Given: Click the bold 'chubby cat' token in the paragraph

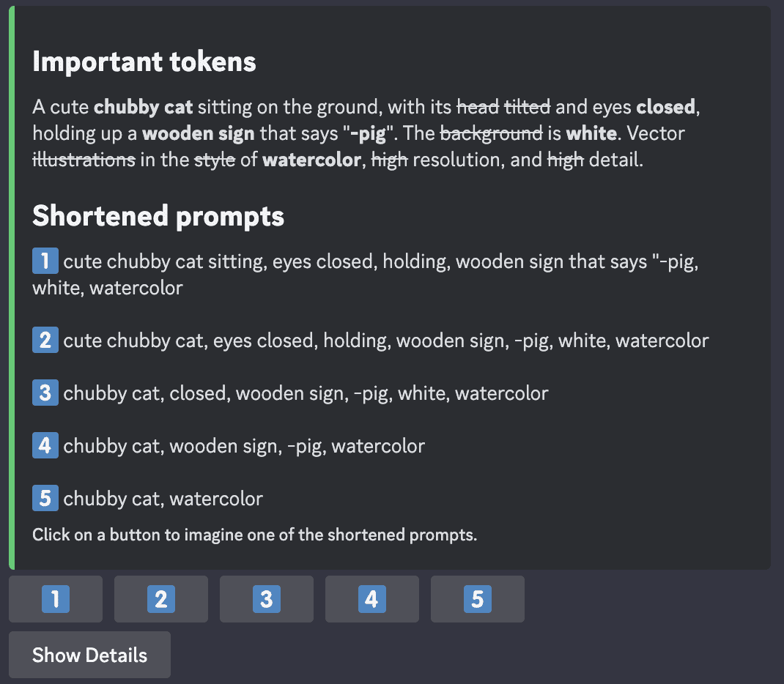Looking at the screenshot, I should 143,107.
